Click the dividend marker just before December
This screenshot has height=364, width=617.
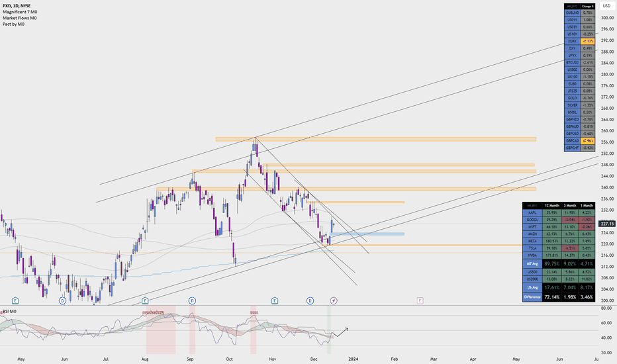(310, 300)
